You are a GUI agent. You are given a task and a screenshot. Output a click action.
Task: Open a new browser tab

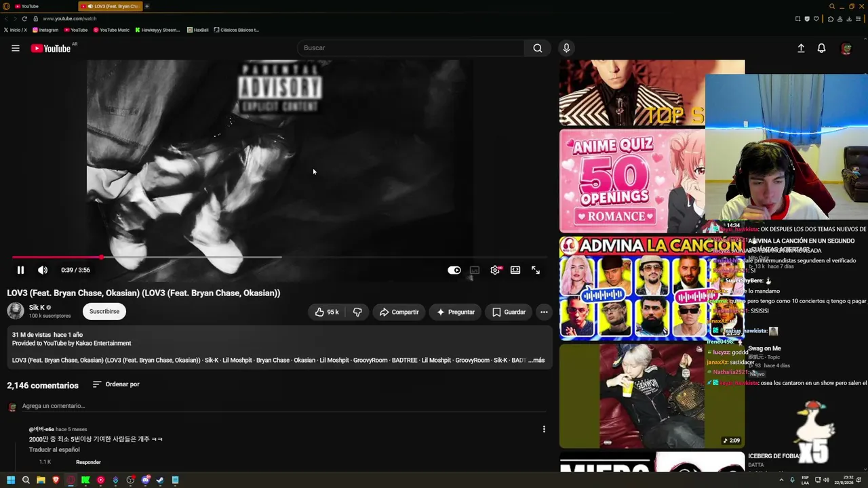tap(147, 6)
